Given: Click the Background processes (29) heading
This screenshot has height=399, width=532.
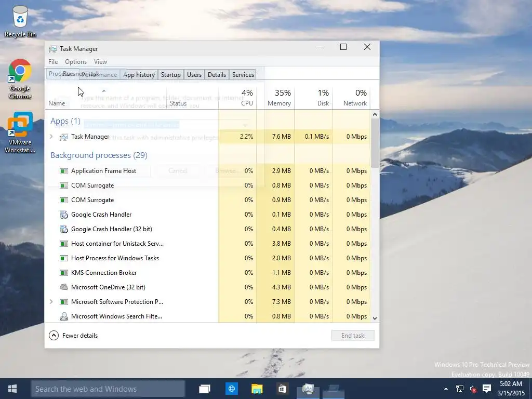Looking at the screenshot, I should point(99,155).
